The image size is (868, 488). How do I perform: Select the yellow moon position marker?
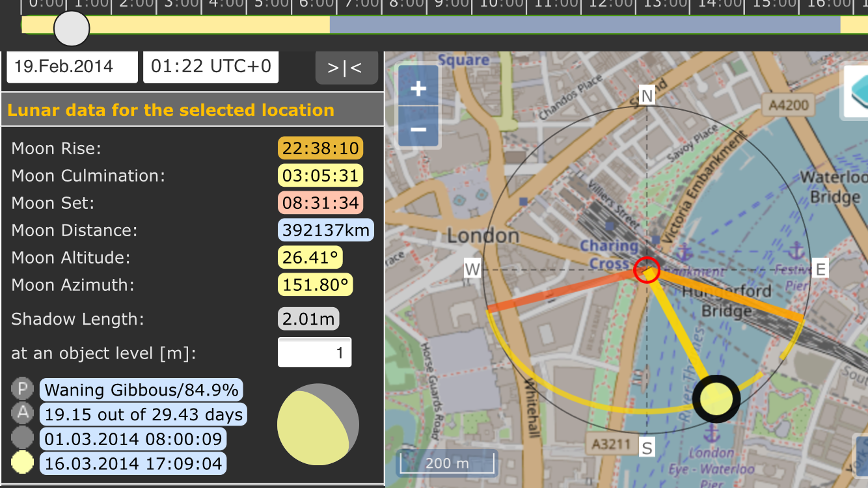tap(716, 398)
